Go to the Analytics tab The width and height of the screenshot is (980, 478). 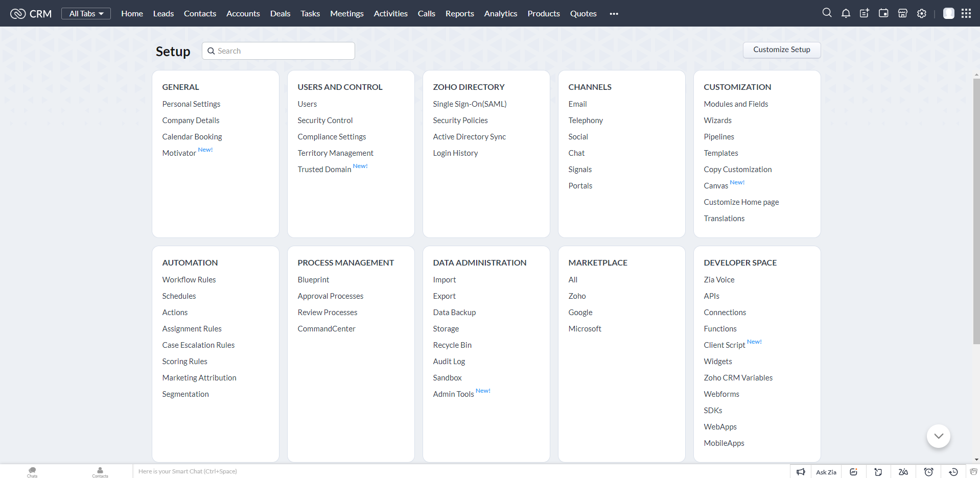500,13
